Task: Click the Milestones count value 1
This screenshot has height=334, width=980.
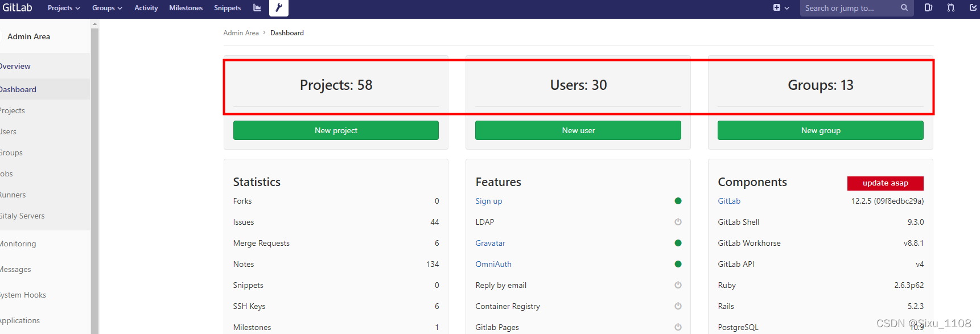Action: click(437, 327)
